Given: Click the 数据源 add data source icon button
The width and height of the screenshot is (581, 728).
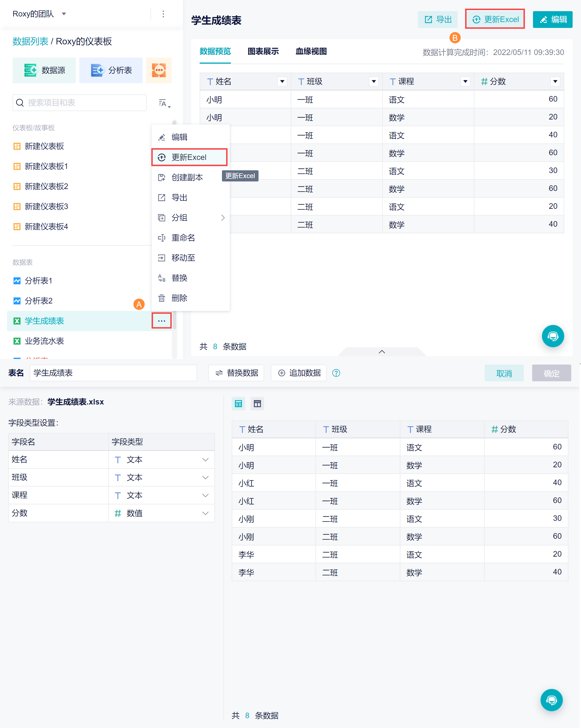Looking at the screenshot, I should pos(44,70).
